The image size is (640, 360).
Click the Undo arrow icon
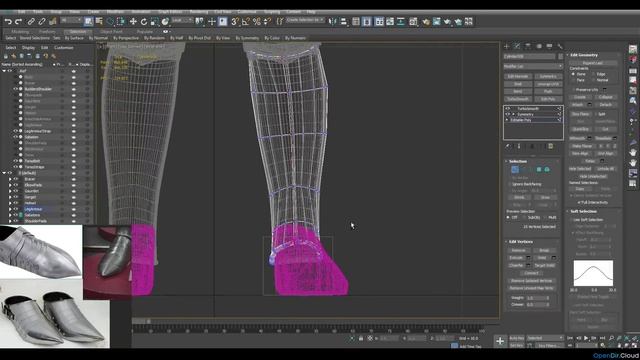pyautogui.click(x=8, y=22)
